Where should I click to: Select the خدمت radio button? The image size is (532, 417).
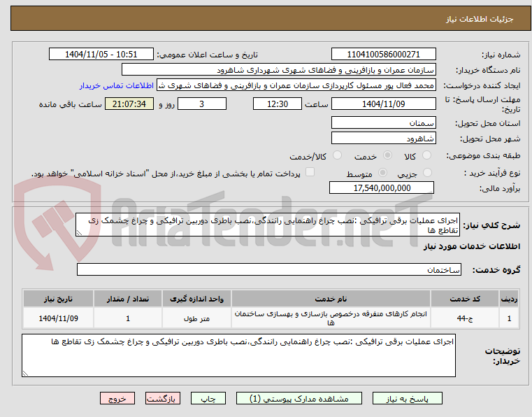pyautogui.click(x=387, y=155)
